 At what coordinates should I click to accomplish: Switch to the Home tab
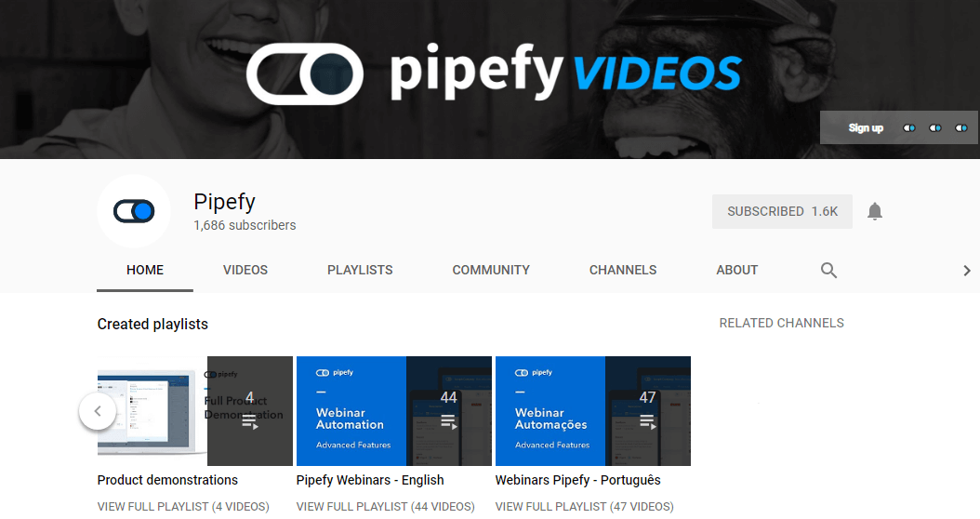pyautogui.click(x=145, y=270)
